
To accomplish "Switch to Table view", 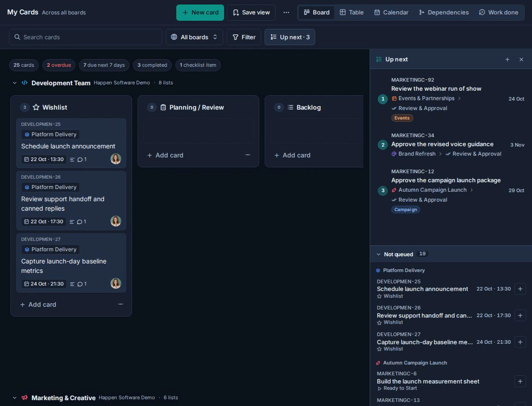I will pyautogui.click(x=352, y=13).
